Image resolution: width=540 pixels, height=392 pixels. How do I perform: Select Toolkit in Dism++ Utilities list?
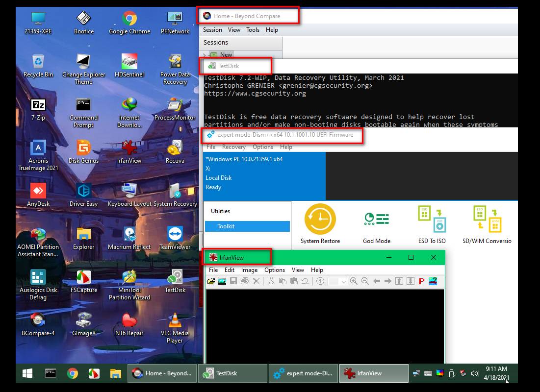(x=247, y=226)
